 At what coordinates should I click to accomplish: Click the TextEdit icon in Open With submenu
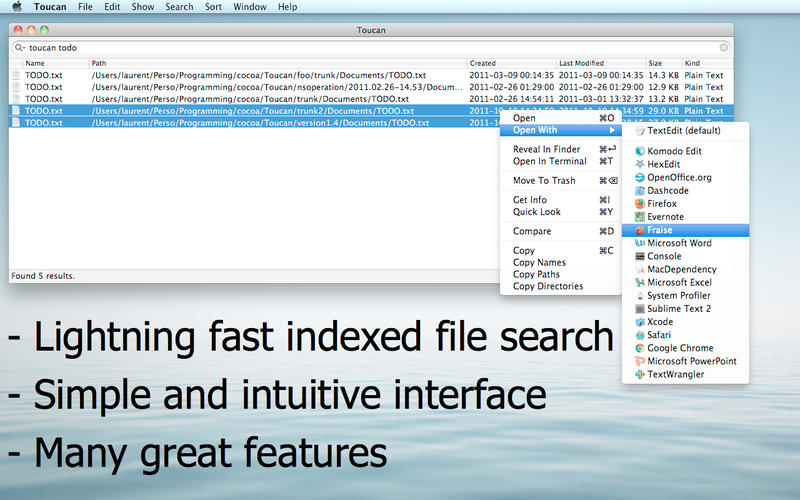click(640, 131)
